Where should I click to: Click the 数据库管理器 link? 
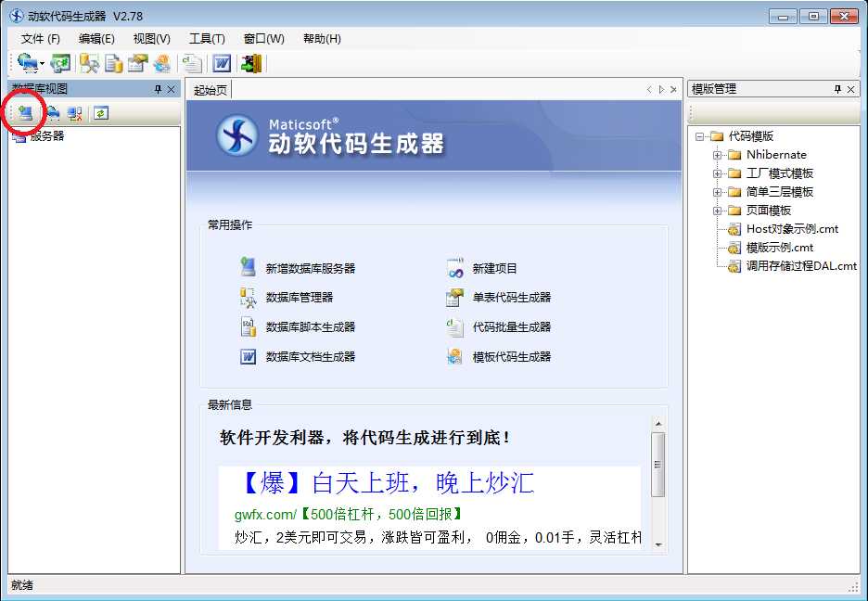[300, 297]
